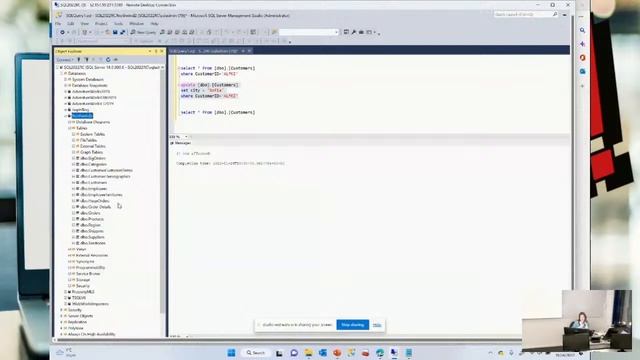The image size is (640, 360).
Task: Open File Explorer from the taskbar
Action: 308,353
